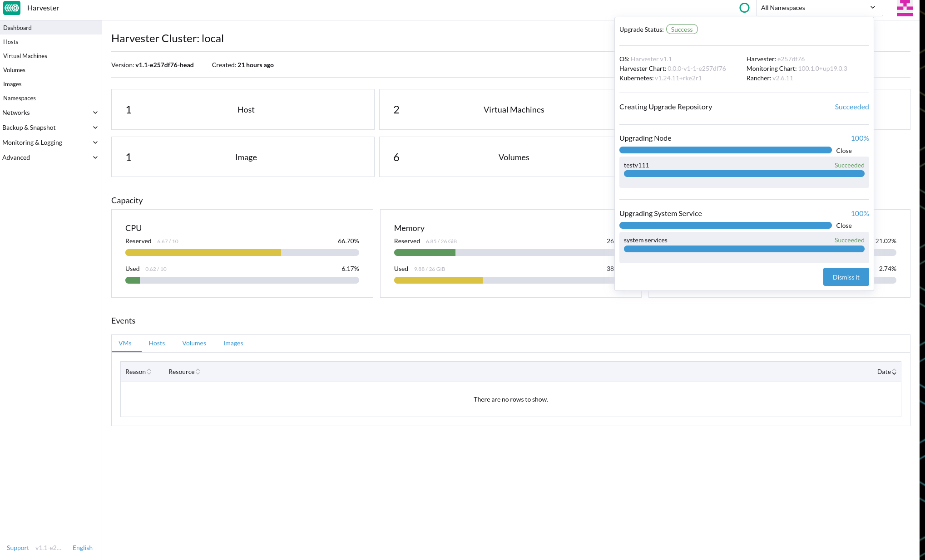The image size is (925, 560).
Task: Expand the Advanced sidebar group
Action: click(x=50, y=157)
